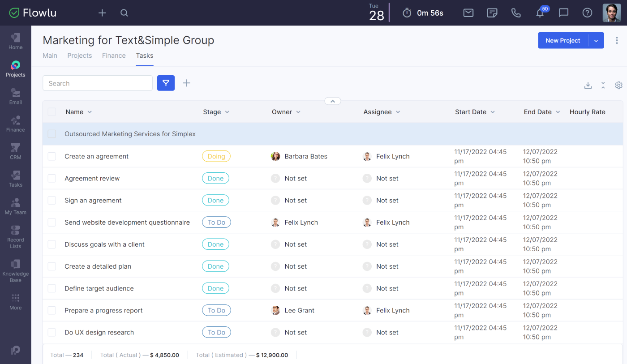This screenshot has width=627, height=364.
Task: Add a saved filter with plus icon
Action: click(187, 83)
